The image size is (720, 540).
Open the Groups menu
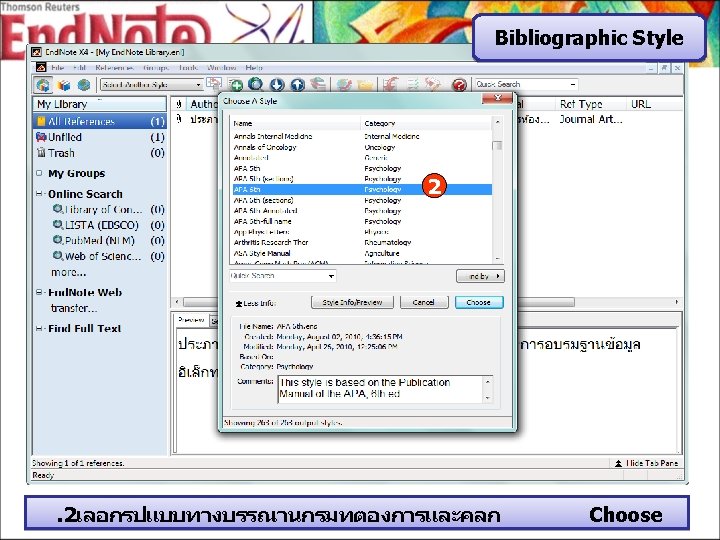pos(156,68)
